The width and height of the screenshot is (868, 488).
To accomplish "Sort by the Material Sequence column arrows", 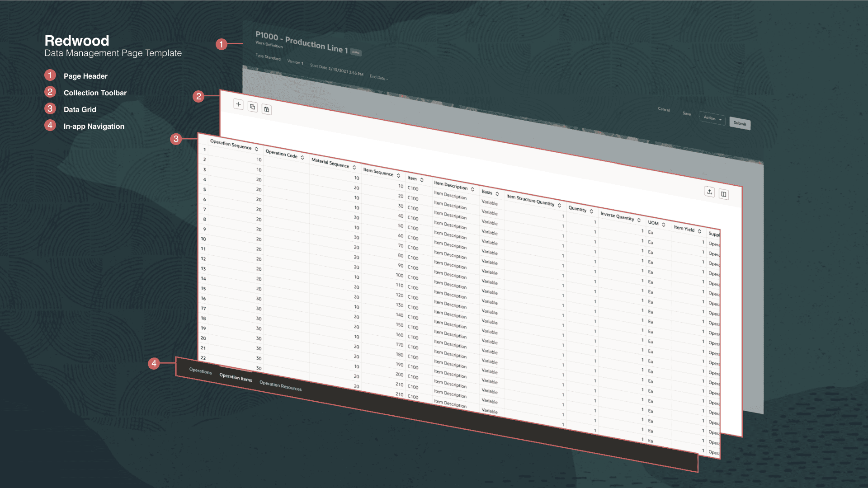I will tap(354, 167).
